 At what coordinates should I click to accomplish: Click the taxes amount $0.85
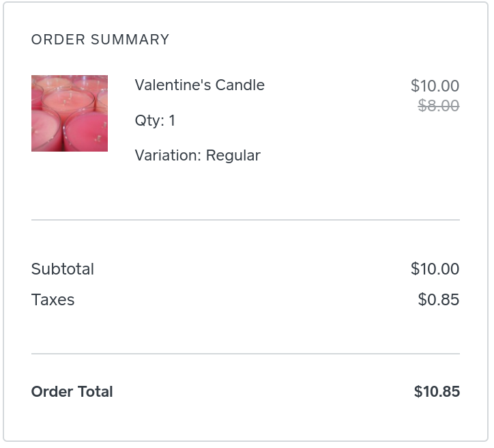point(438,300)
